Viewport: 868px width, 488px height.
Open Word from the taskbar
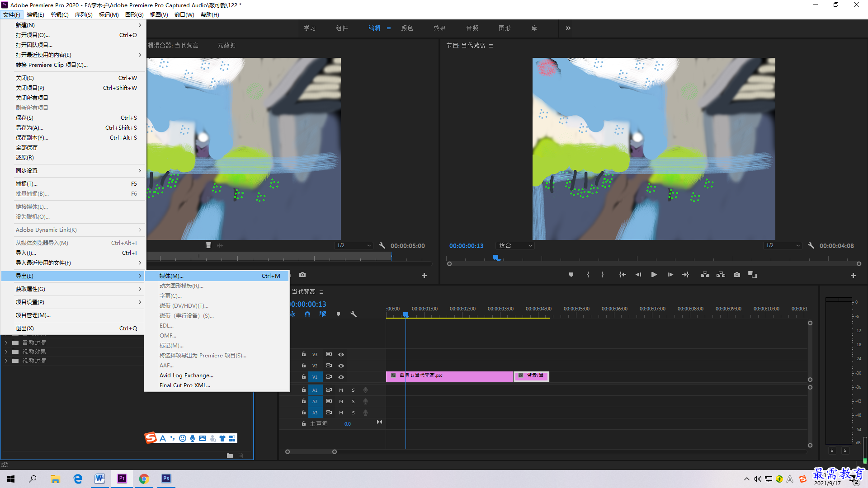(x=99, y=479)
